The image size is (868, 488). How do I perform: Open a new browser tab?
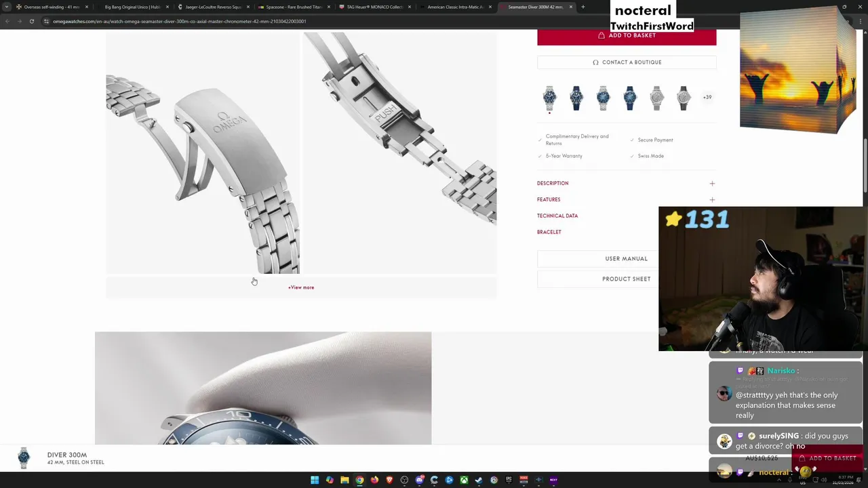(583, 7)
